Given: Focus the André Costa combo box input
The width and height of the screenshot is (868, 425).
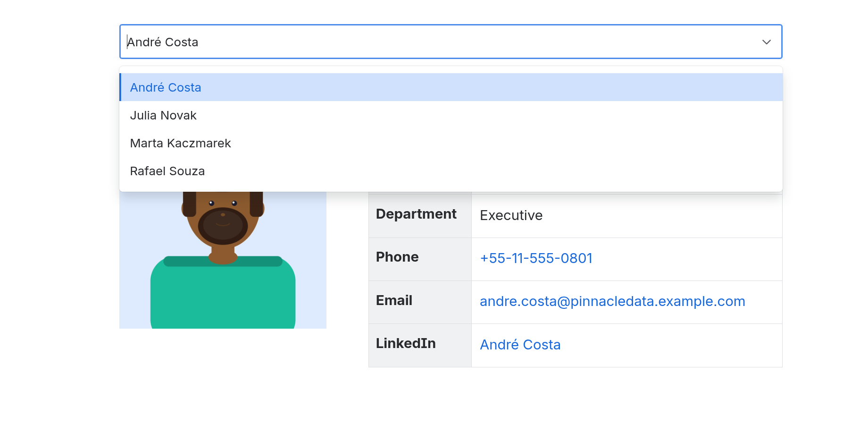Looking at the screenshot, I should [x=425, y=42].
